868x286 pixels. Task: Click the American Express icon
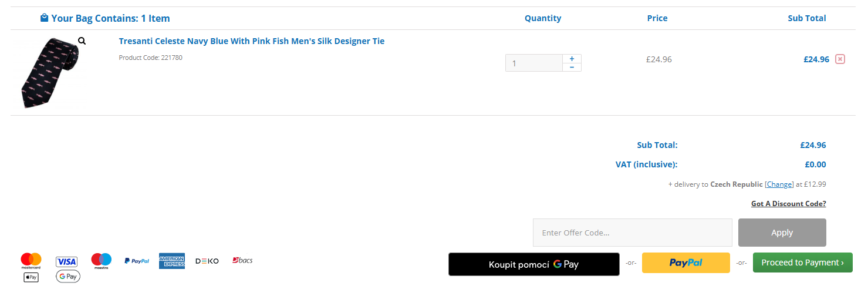pos(171,261)
